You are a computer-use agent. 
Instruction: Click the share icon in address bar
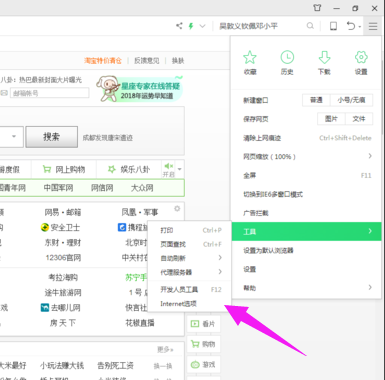tap(179, 26)
